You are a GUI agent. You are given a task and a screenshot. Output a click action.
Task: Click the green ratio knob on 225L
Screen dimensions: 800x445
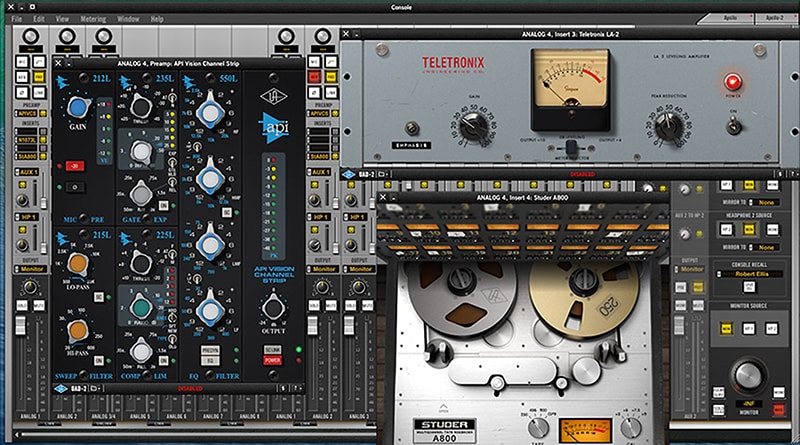coord(141,308)
